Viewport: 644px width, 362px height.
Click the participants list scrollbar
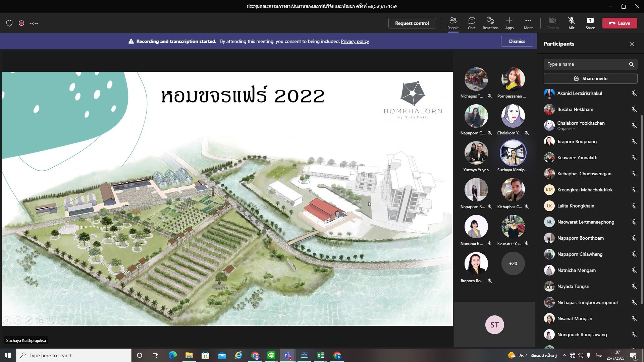click(642, 208)
